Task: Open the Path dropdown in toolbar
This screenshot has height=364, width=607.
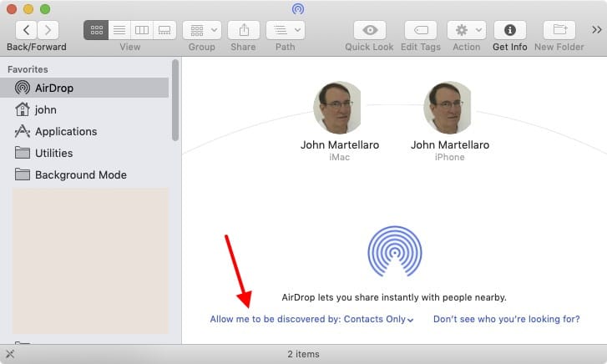Action: [x=286, y=30]
